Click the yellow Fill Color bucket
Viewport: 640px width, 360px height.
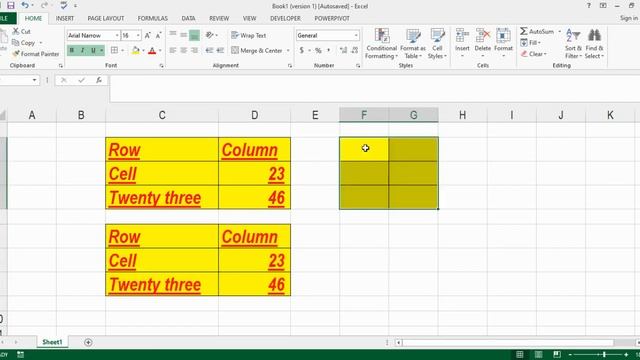pyautogui.click(x=136, y=50)
